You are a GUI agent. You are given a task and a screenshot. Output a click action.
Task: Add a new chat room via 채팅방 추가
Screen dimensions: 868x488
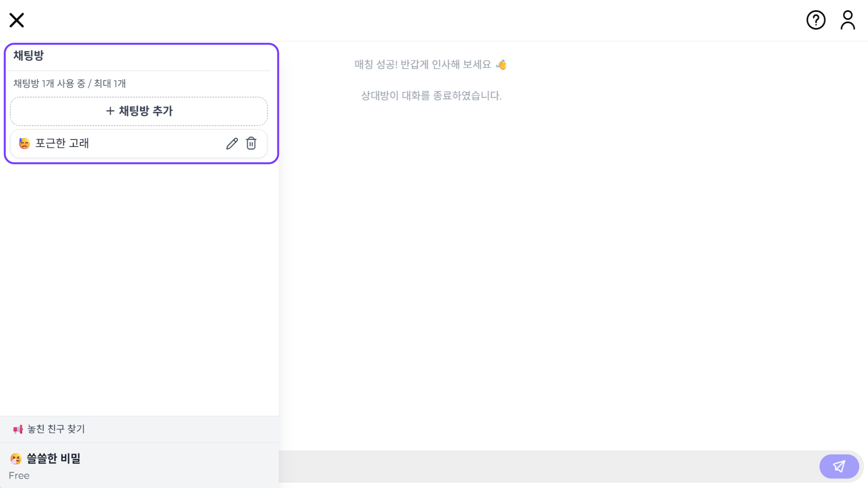point(138,111)
